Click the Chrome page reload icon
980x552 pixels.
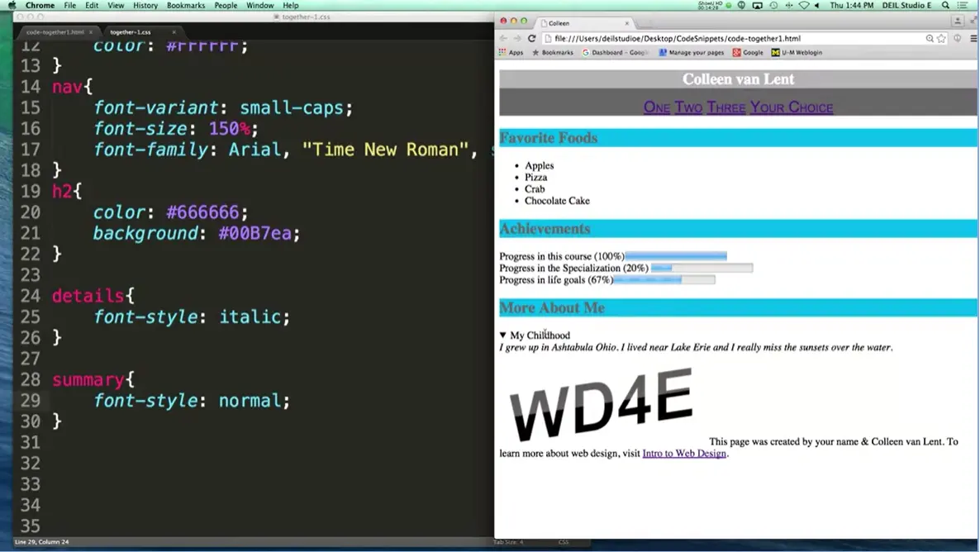pyautogui.click(x=531, y=38)
